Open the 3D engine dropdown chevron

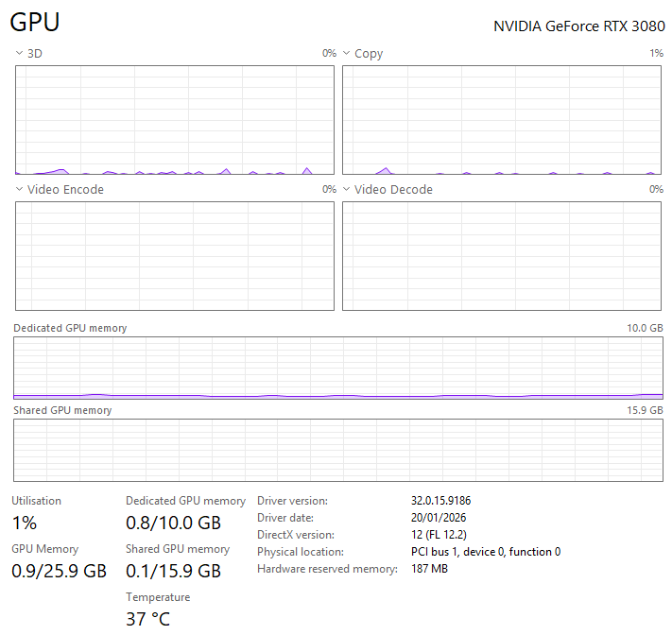point(19,54)
